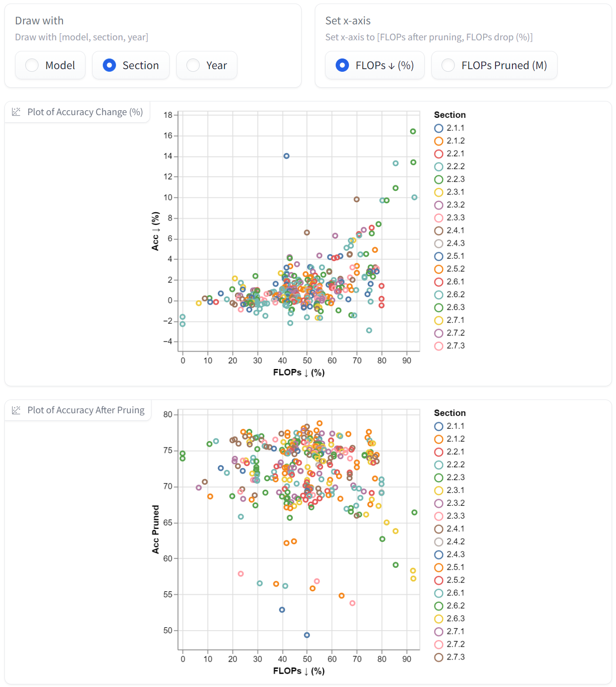
Task: Click legend entry 2.5.1 in Accuracy Change plot
Action: 449,256
